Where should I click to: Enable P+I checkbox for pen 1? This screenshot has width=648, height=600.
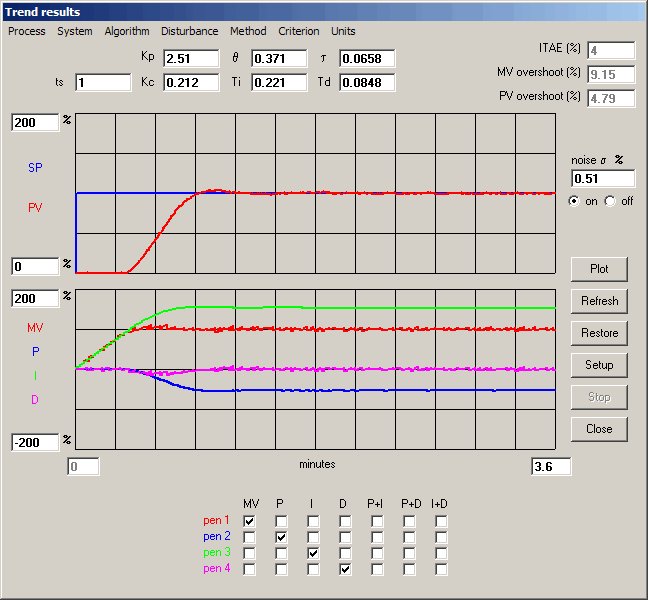click(x=377, y=521)
